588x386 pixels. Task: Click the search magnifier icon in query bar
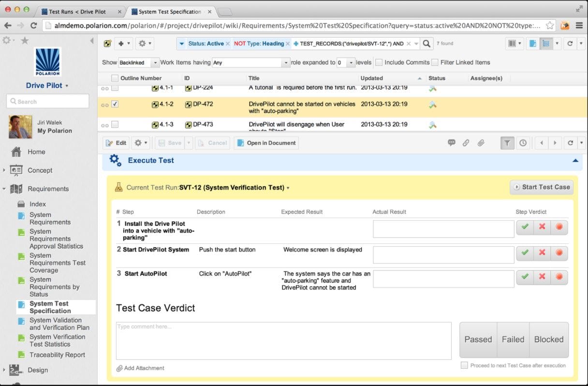pyautogui.click(x=426, y=43)
